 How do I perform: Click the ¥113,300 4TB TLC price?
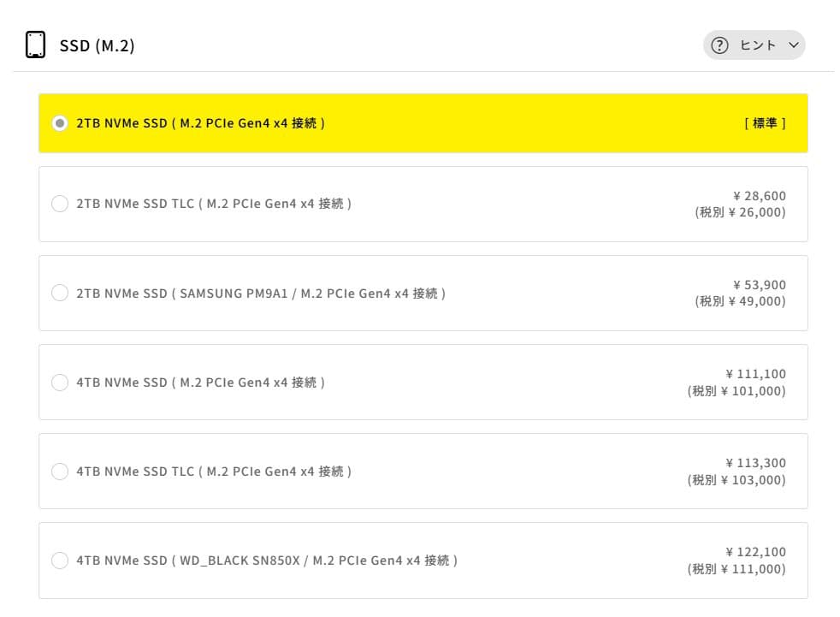[755, 463]
